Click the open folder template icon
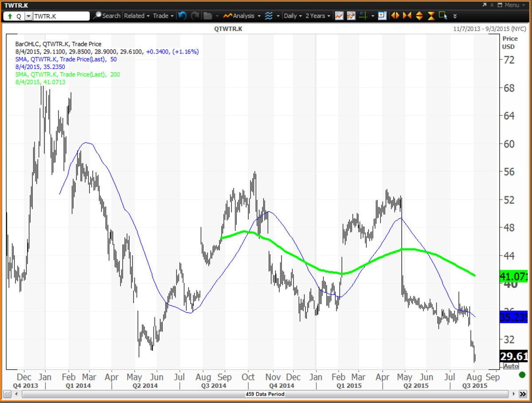The height and width of the screenshot is (403, 532). (207, 15)
